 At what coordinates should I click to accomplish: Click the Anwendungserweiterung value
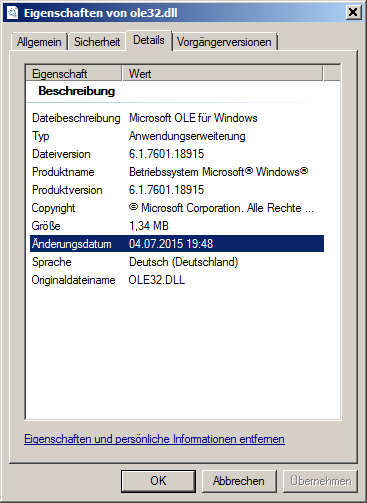point(187,136)
